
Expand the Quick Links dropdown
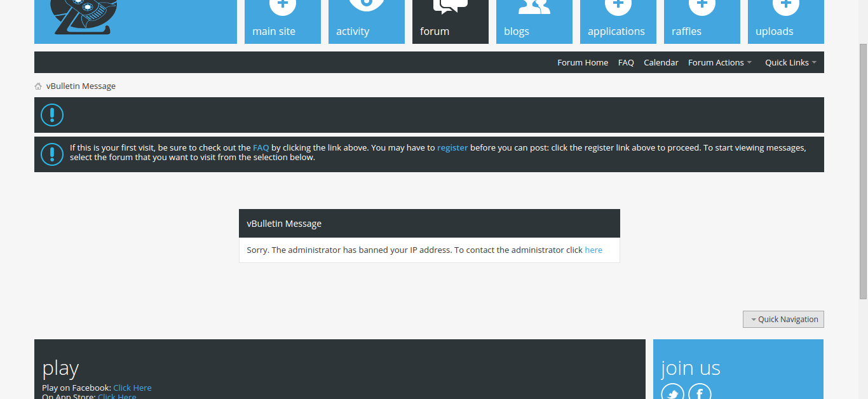[790, 62]
